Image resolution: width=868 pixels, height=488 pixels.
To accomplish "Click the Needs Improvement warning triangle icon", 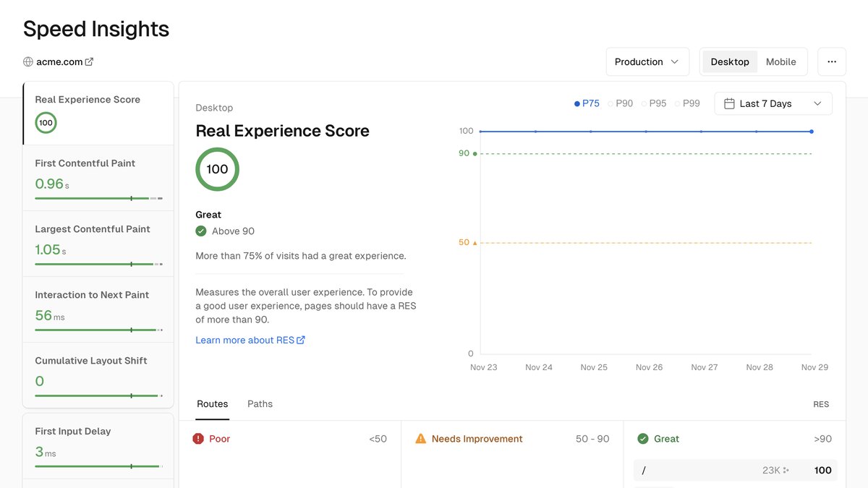I will [x=421, y=439].
